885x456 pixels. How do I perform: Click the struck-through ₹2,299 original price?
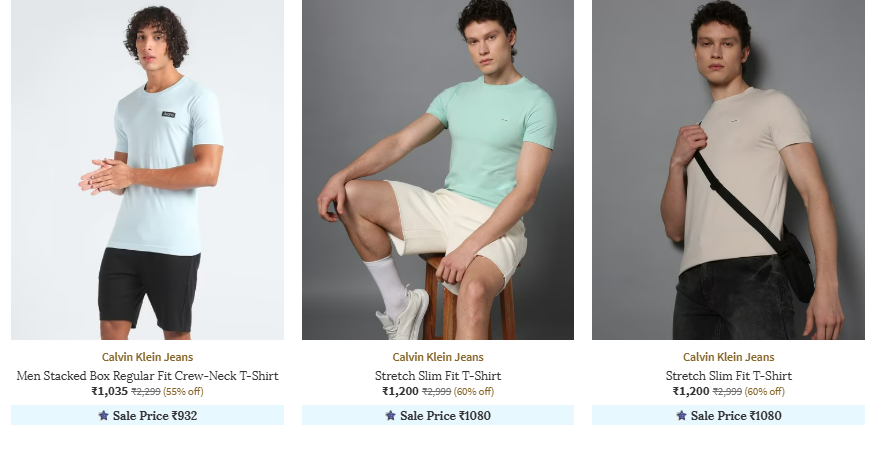146,392
